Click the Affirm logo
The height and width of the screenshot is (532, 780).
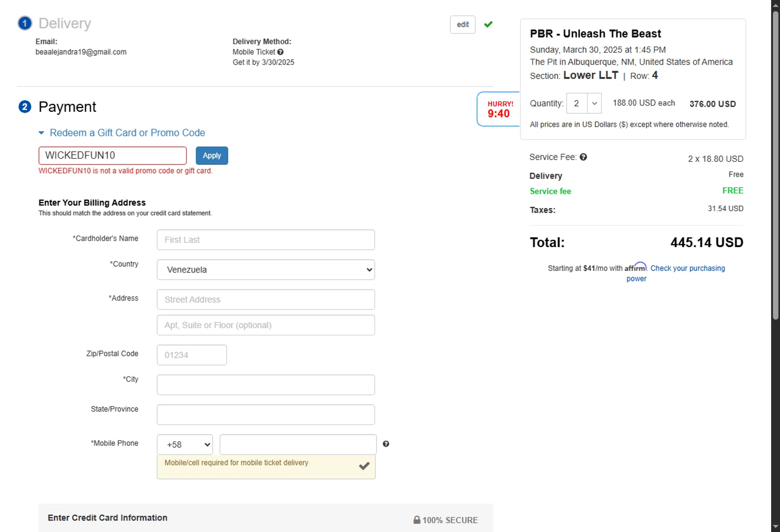coord(635,267)
